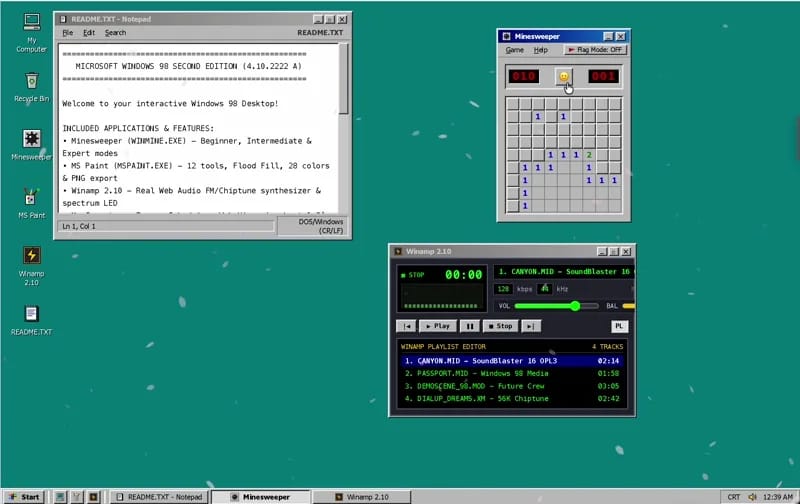The image size is (800, 504).
Task: Click the Winamp visualizer progress bar
Action: pyautogui.click(x=441, y=306)
